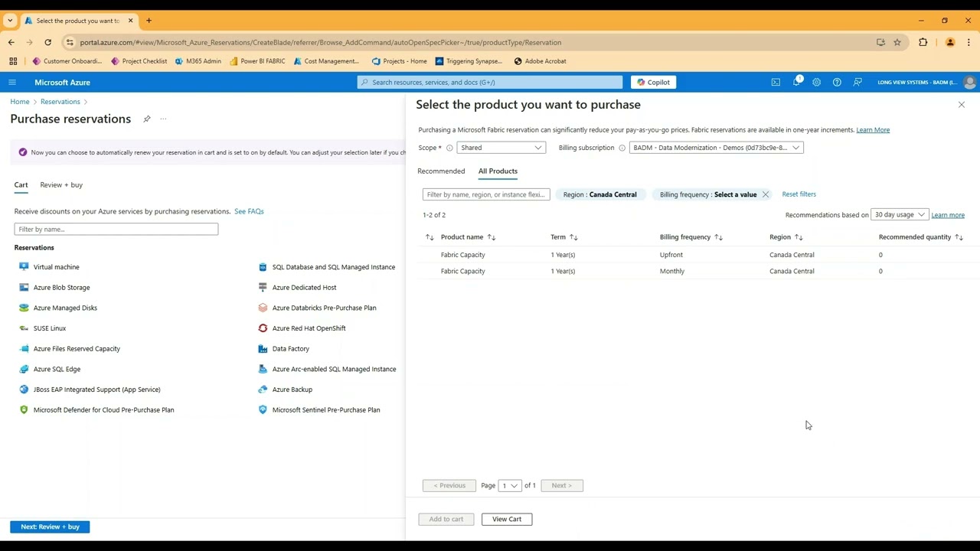Expand the Scope dropdown
This screenshot has width=980, height=551.
pos(501,148)
